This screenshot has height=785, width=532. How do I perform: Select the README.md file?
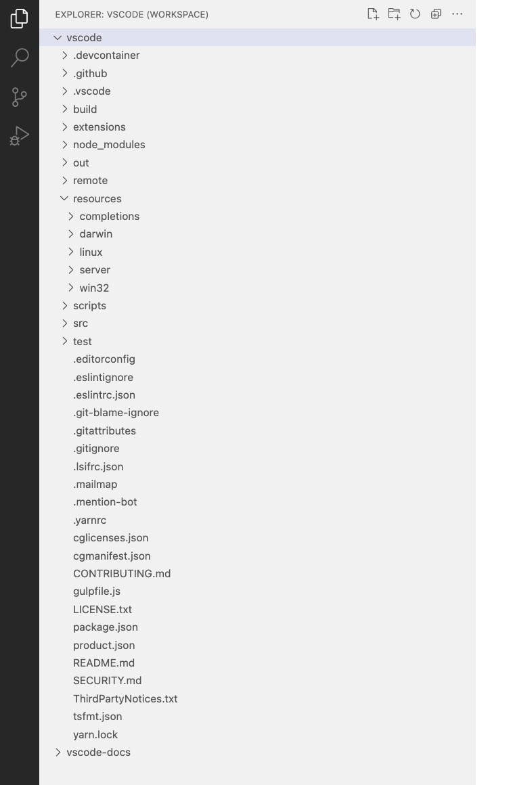pyautogui.click(x=104, y=663)
